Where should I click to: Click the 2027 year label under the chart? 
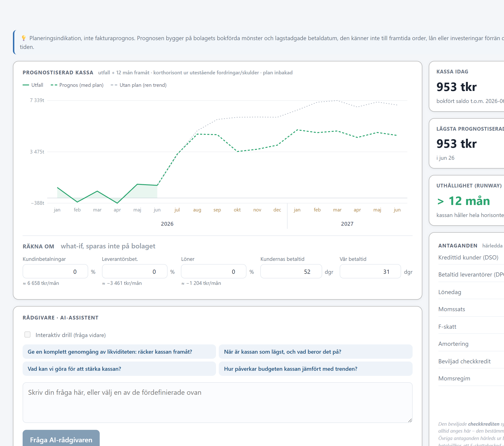pyautogui.click(x=347, y=224)
